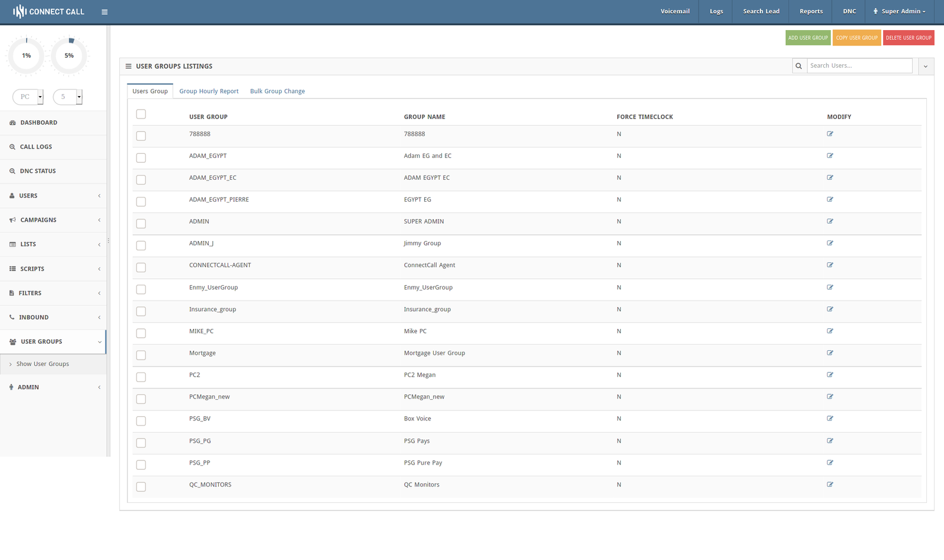The width and height of the screenshot is (944, 560).
Task: Click the hamburger menu beside Connect Call logo
Action: pyautogui.click(x=104, y=11)
